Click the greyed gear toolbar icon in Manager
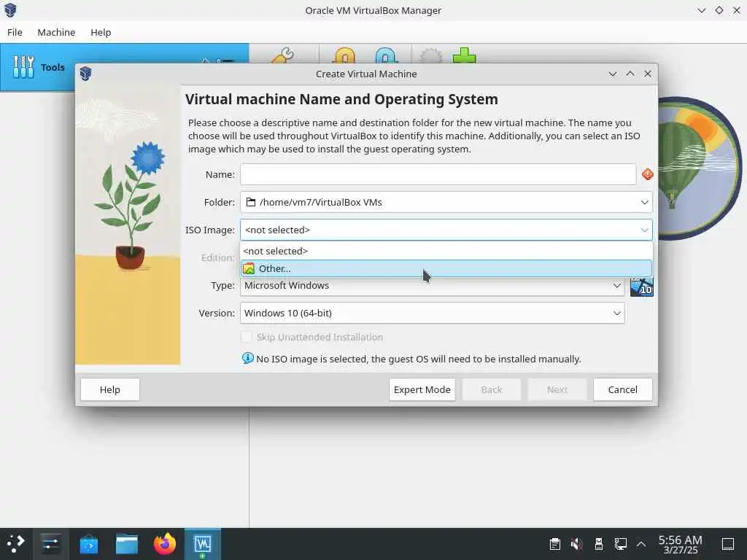The width and height of the screenshot is (747, 560). (430, 55)
